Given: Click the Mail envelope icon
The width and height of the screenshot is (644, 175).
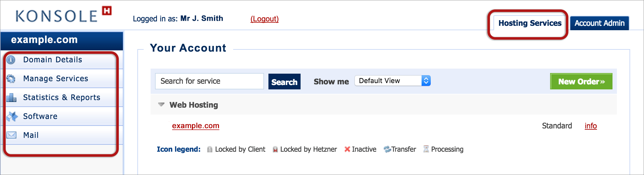Looking at the screenshot, I should 11,135.
